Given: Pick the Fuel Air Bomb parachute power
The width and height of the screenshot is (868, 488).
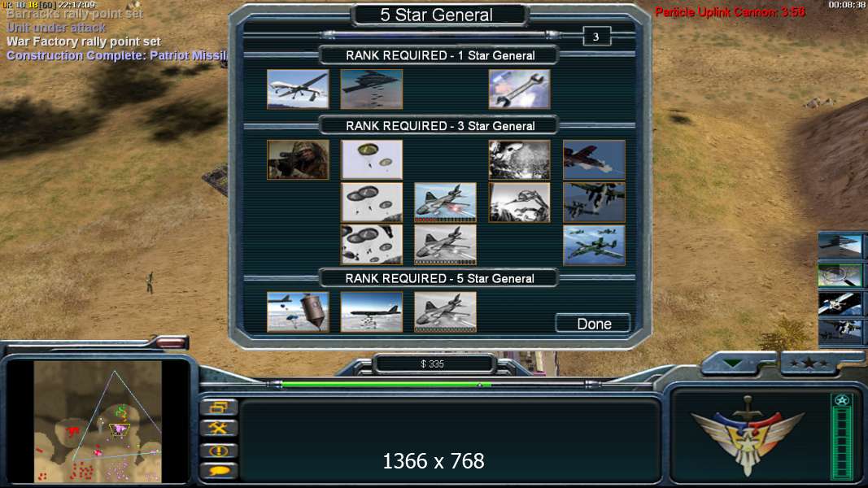Looking at the screenshot, I should point(298,312).
